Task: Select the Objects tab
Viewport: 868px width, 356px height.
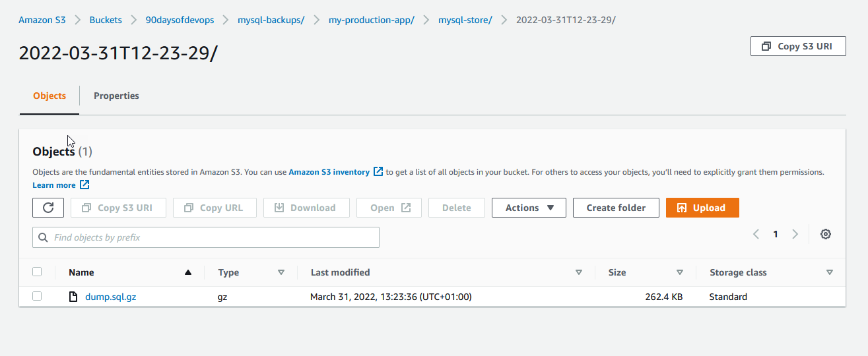Action: [50, 96]
